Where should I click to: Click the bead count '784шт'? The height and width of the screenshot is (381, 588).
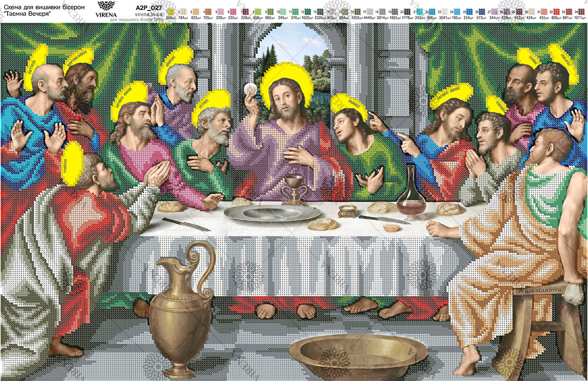pyautogui.click(x=183, y=18)
